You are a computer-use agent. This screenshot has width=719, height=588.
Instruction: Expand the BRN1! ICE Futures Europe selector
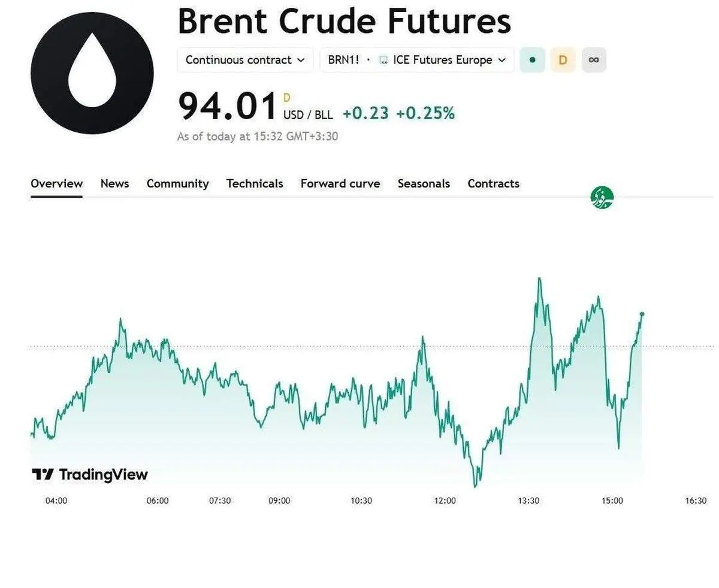(x=417, y=60)
